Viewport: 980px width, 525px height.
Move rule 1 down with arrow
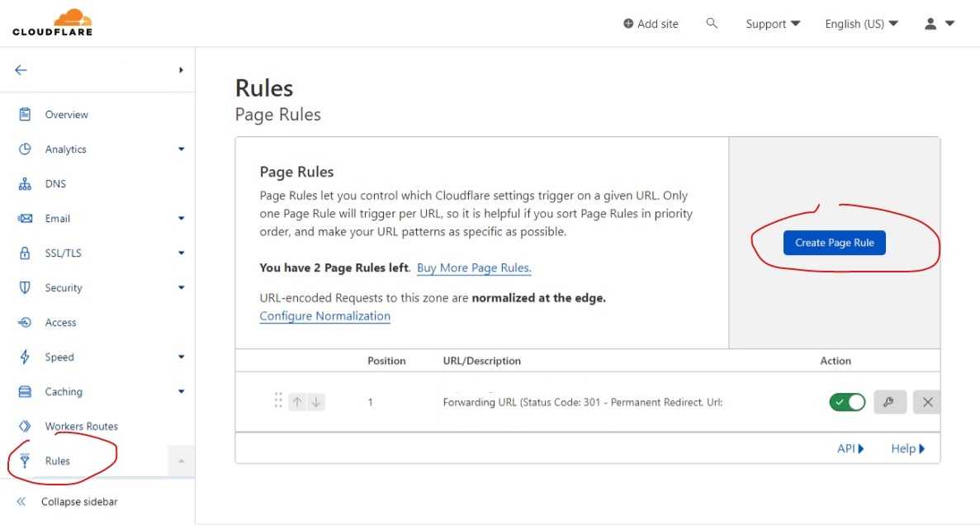coord(315,402)
